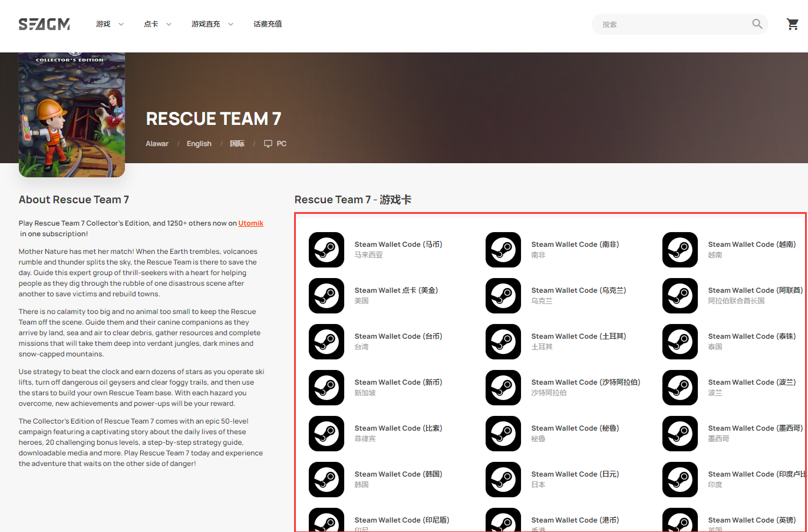The image size is (808, 532).
Task: Open Steam Wallet Code (泰铢) link
Action: (x=752, y=336)
